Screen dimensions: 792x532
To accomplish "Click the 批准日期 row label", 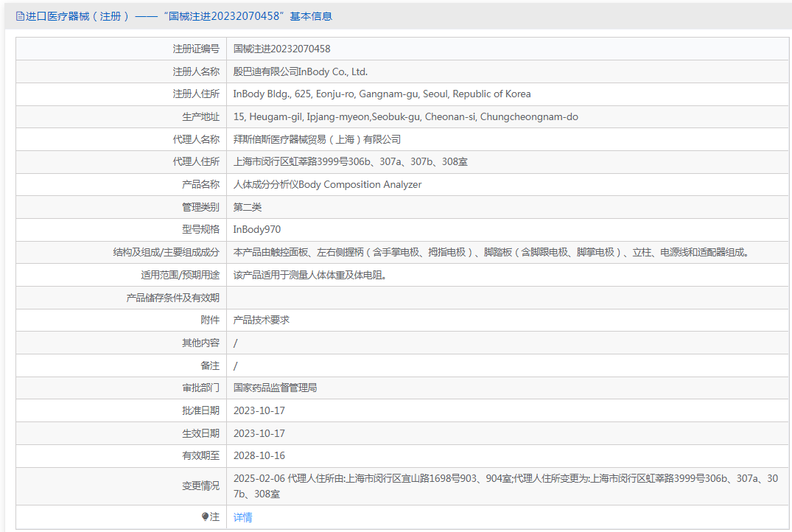I will [x=200, y=410].
